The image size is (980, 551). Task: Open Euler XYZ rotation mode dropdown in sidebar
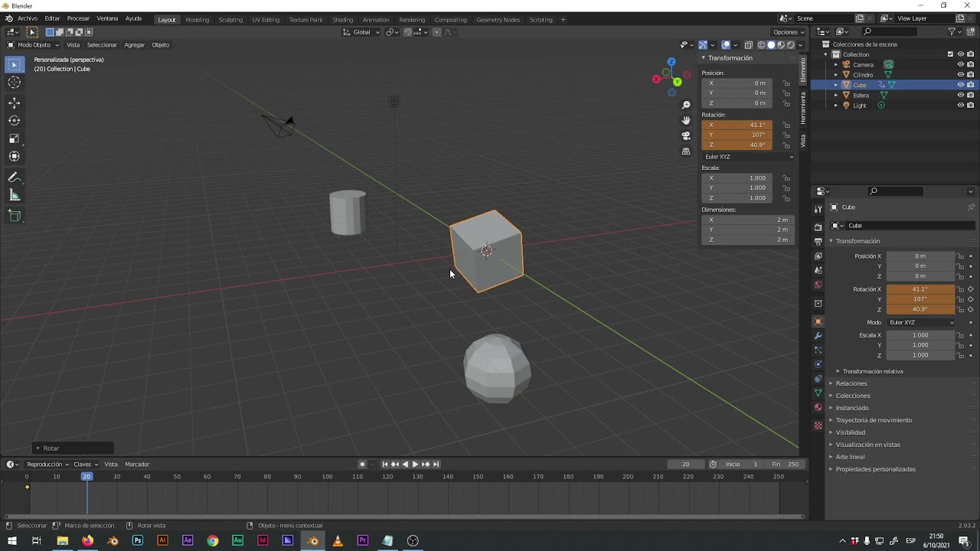tap(748, 157)
